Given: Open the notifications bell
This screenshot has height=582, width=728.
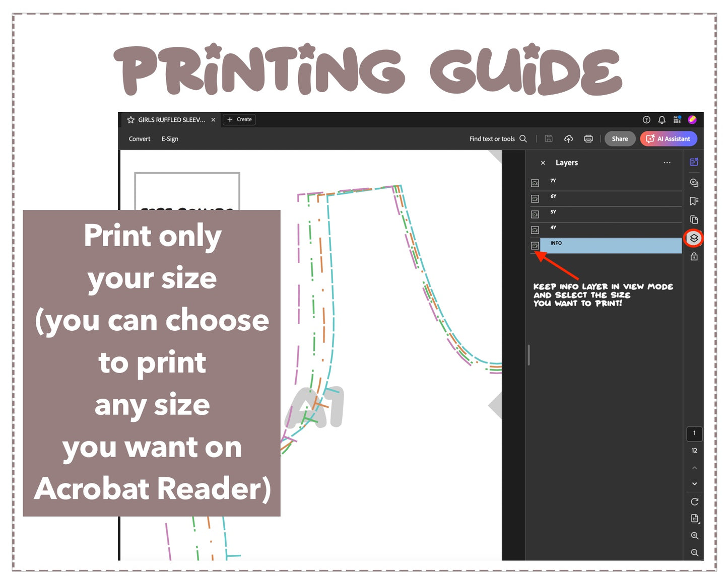Looking at the screenshot, I should tap(661, 120).
